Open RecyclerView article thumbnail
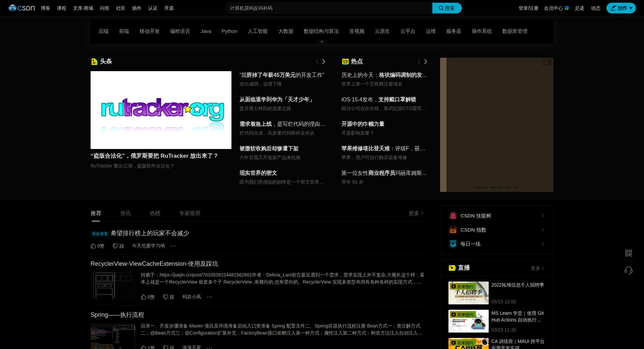Screen dimensions: 644x349 click(113, 286)
